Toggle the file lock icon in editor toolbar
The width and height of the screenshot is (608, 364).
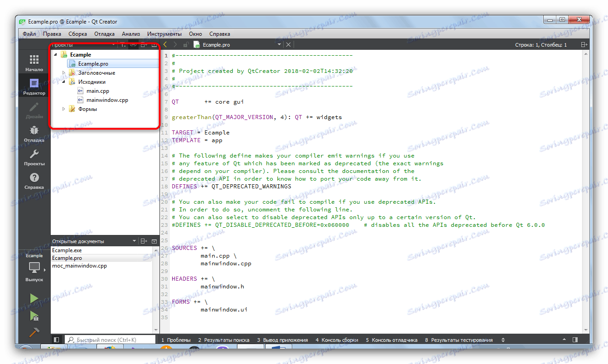click(x=186, y=45)
